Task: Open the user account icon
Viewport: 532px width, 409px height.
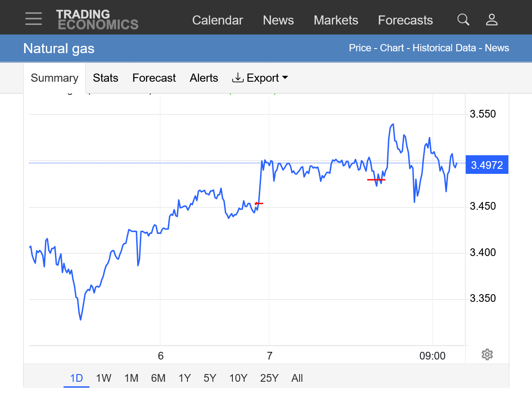Action: 492,20
